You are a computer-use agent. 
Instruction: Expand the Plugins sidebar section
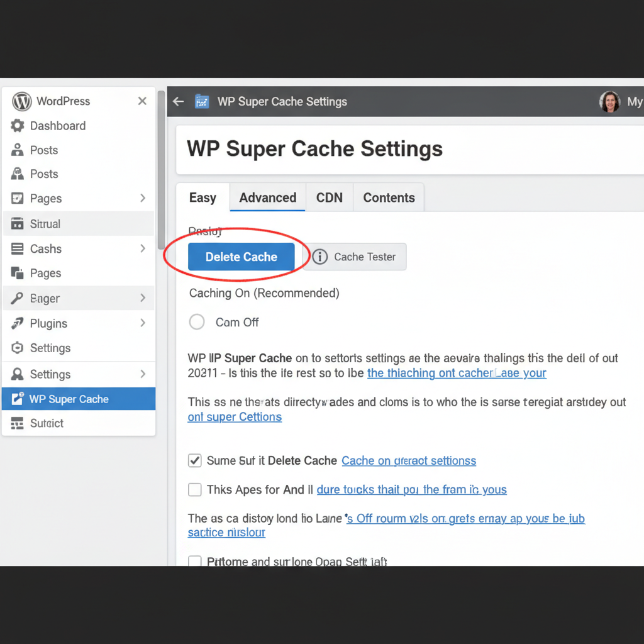click(x=143, y=323)
